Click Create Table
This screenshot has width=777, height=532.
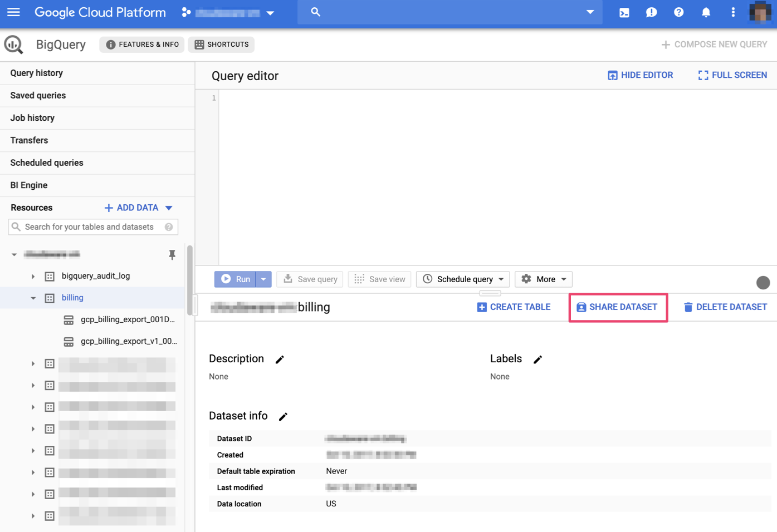(514, 307)
